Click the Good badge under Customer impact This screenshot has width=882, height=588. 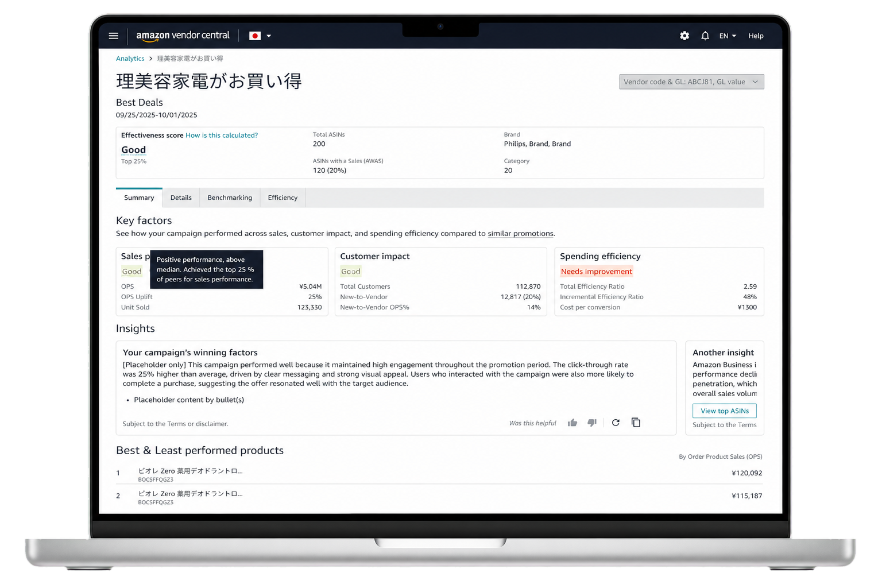coord(351,272)
